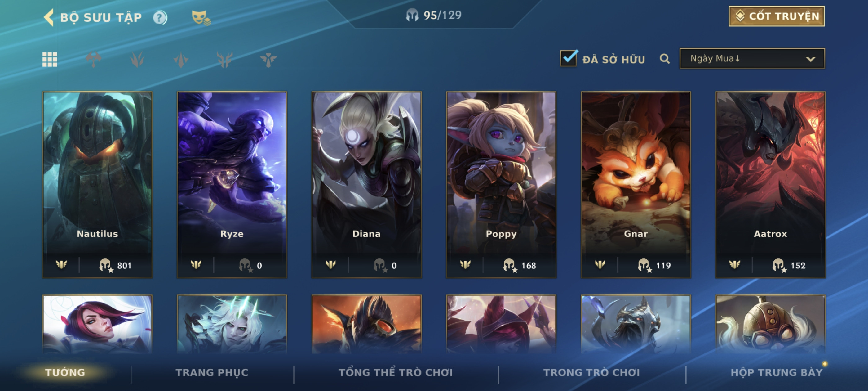Click the Cốt Truyện button
The height and width of the screenshot is (391, 868).
coord(776,16)
